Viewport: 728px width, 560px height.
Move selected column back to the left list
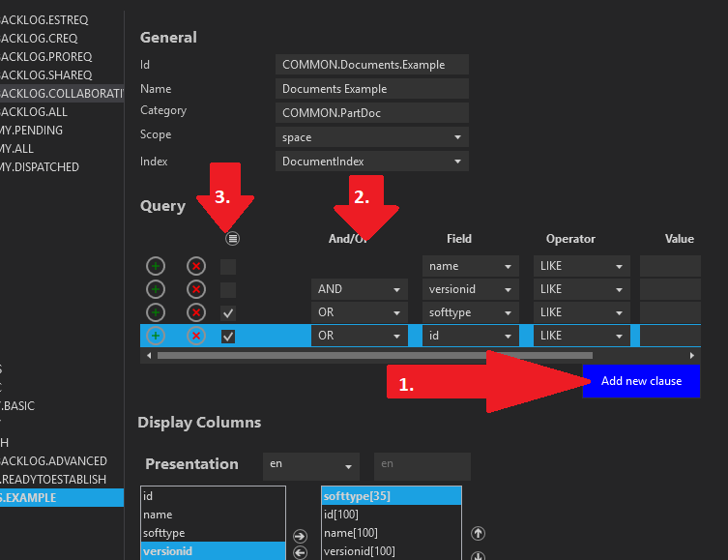(301, 553)
